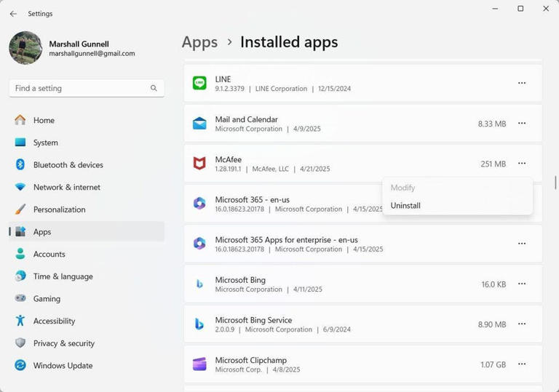Open Bluetooth & devices settings
This screenshot has height=392, width=559.
pos(68,165)
